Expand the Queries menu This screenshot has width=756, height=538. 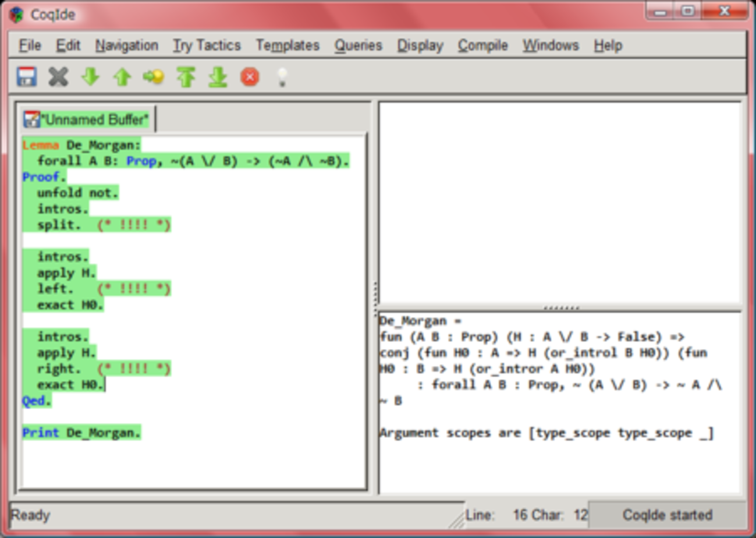tap(358, 45)
